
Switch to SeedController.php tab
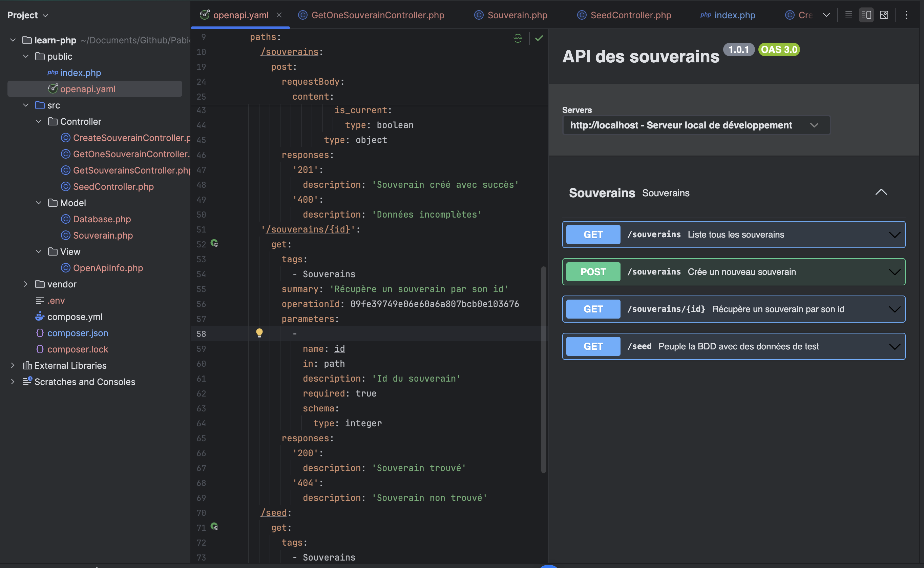[630, 15]
